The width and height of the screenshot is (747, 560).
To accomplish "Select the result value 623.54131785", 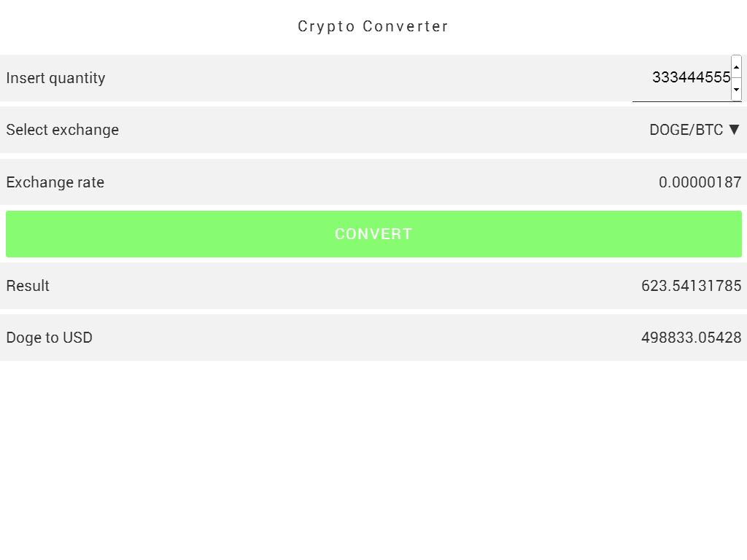I will (x=691, y=286).
